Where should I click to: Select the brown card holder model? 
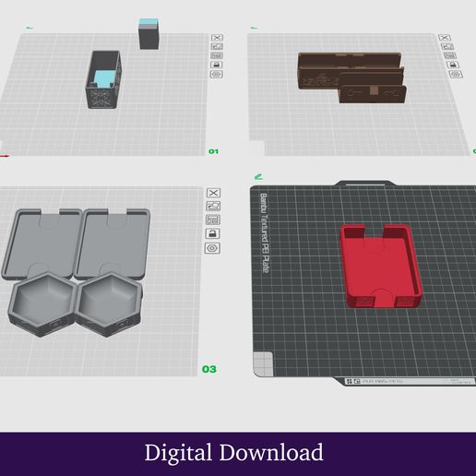click(351, 77)
